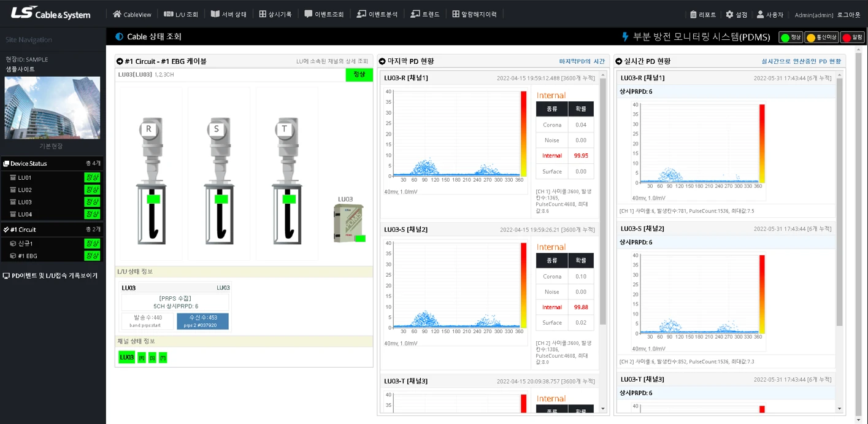Click green status square on S cable
This screenshot has width=868, height=424.
click(x=221, y=199)
